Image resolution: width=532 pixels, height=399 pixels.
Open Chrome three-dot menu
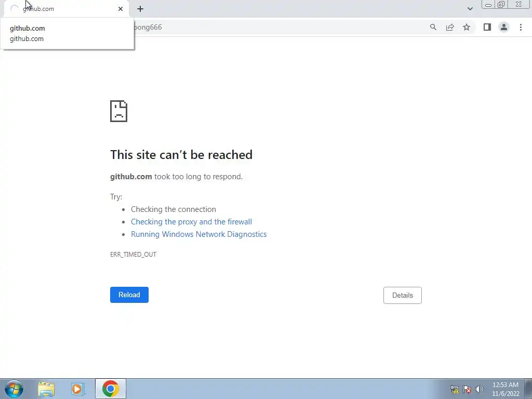(x=521, y=27)
